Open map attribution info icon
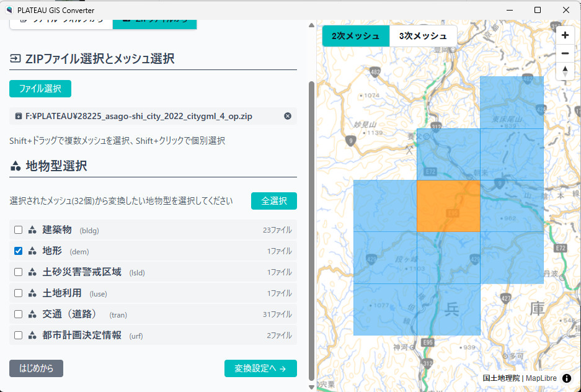The image size is (581, 392). (x=567, y=378)
